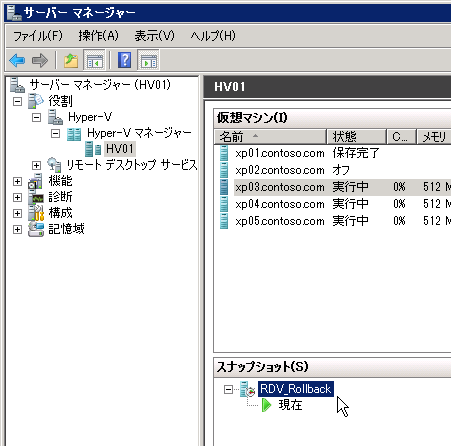Collapse the RDV_Rollback snapshot tree
The width and height of the screenshot is (451, 446).
pyautogui.click(x=228, y=389)
